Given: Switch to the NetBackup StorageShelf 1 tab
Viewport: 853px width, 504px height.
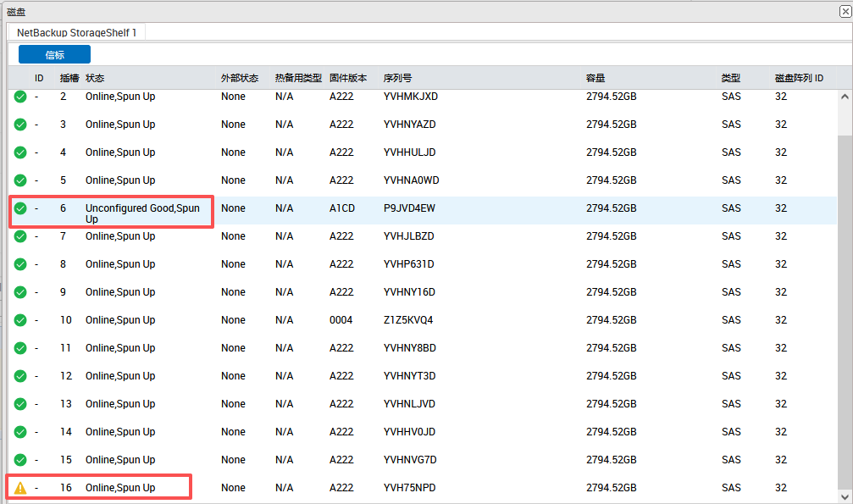Looking at the screenshot, I should coord(76,32).
